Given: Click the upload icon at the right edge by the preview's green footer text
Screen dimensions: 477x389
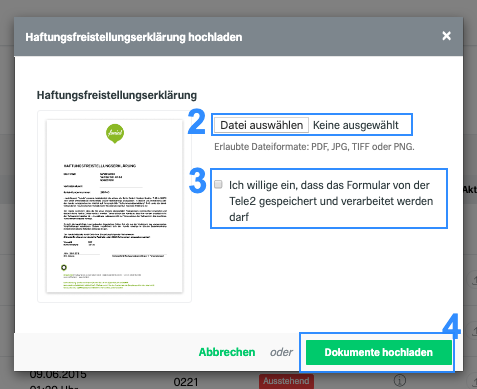Looking at the screenshot, I should tap(473, 279).
